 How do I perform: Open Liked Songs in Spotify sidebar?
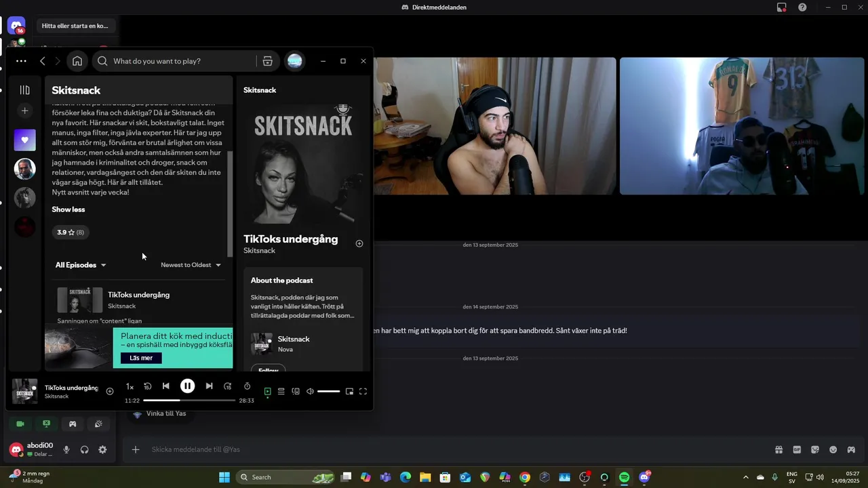tap(25, 140)
